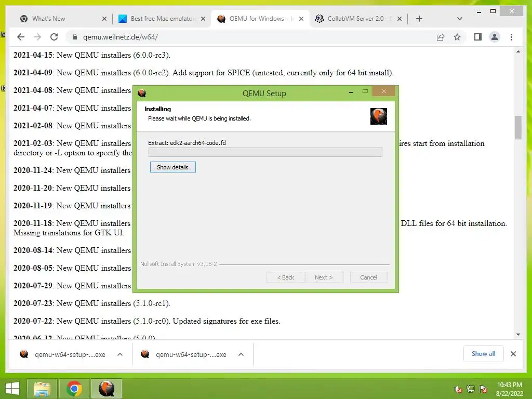Image resolution: width=532 pixels, height=399 pixels.
Task: Bookmark this page with the star icon
Action: pos(457,37)
